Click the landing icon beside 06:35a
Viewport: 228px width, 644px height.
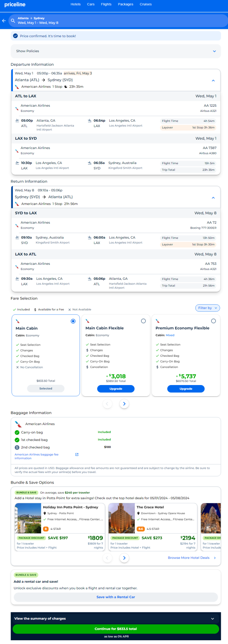(x=90, y=163)
